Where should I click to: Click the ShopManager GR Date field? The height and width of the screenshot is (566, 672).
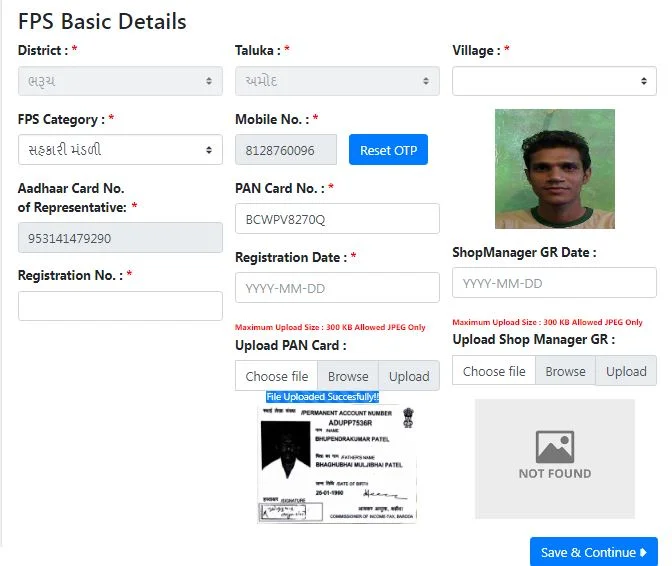(x=554, y=283)
